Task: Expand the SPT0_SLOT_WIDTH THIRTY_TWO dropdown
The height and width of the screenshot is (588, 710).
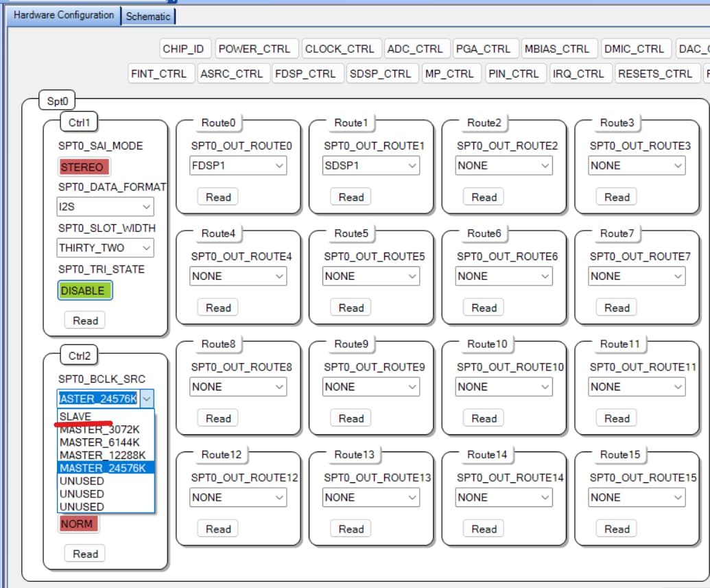Action: click(x=105, y=248)
